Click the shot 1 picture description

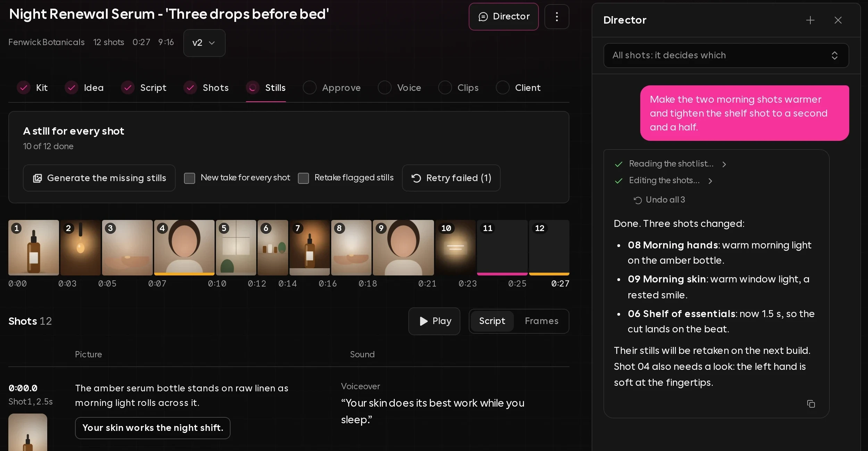point(182,395)
